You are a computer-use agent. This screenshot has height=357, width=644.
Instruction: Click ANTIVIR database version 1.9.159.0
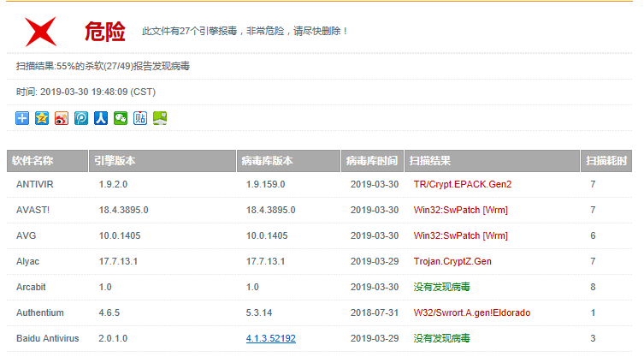[265, 184]
